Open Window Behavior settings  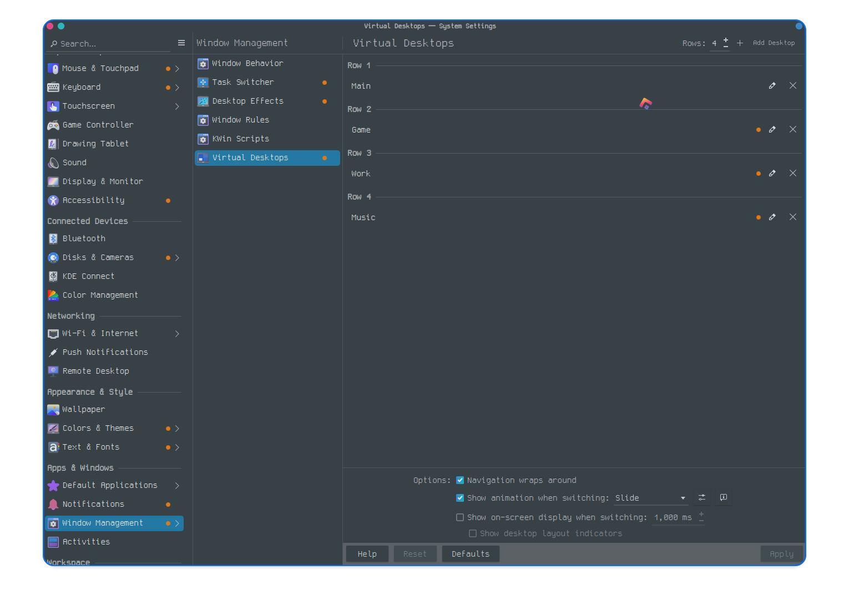(267, 64)
